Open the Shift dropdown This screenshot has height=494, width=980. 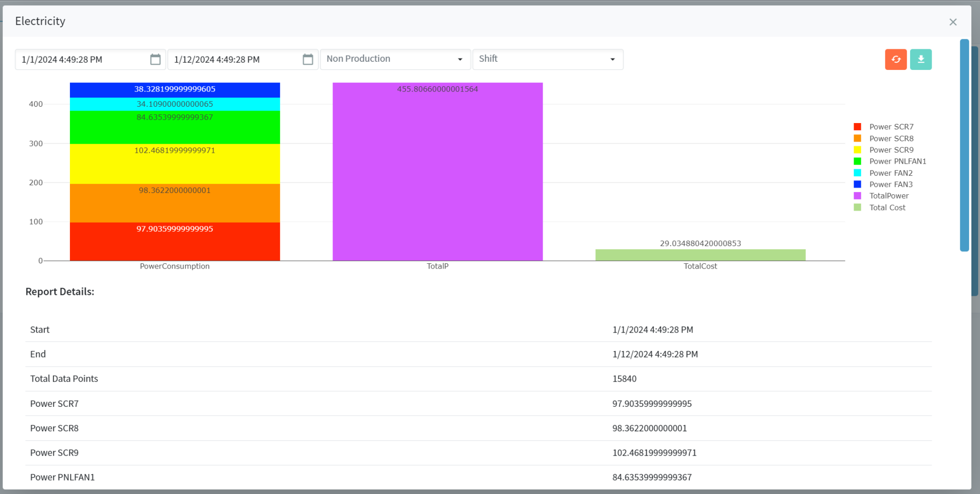tap(547, 59)
